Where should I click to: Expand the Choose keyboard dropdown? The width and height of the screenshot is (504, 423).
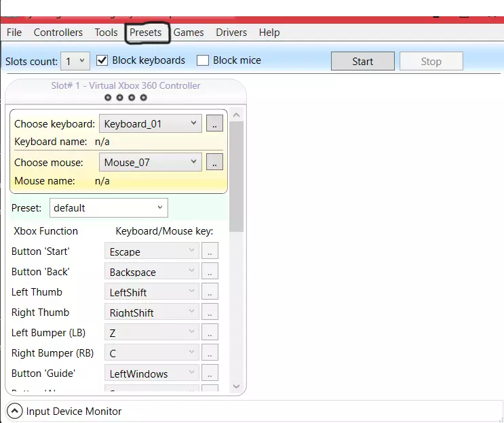(x=151, y=123)
